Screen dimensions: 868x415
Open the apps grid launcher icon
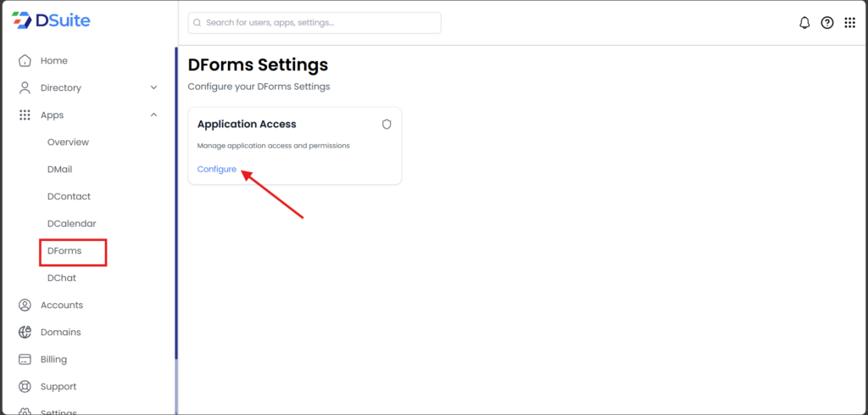click(850, 23)
